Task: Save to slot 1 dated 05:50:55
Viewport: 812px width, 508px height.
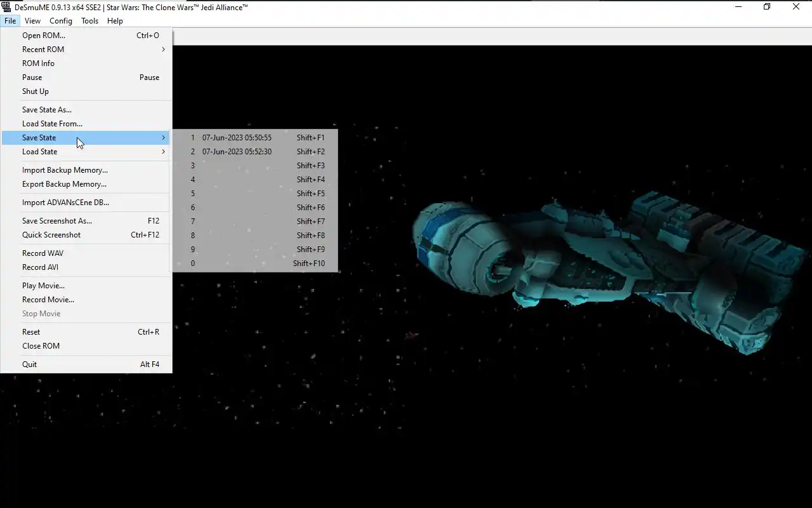Action: (255, 138)
